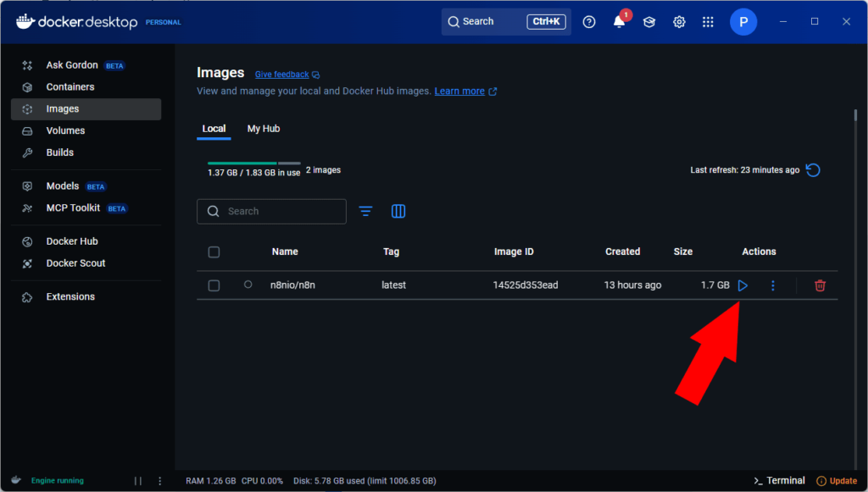Image resolution: width=868 pixels, height=492 pixels.
Task: Click the whale icon beside Engine running
Action: (16, 480)
